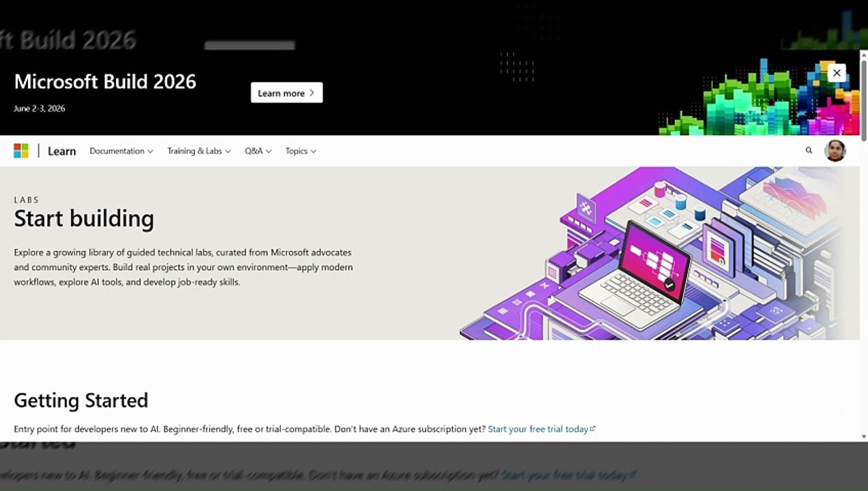Click the Microsoft Build 2026 banner title
Viewport: 868px width, 491px height.
point(105,82)
